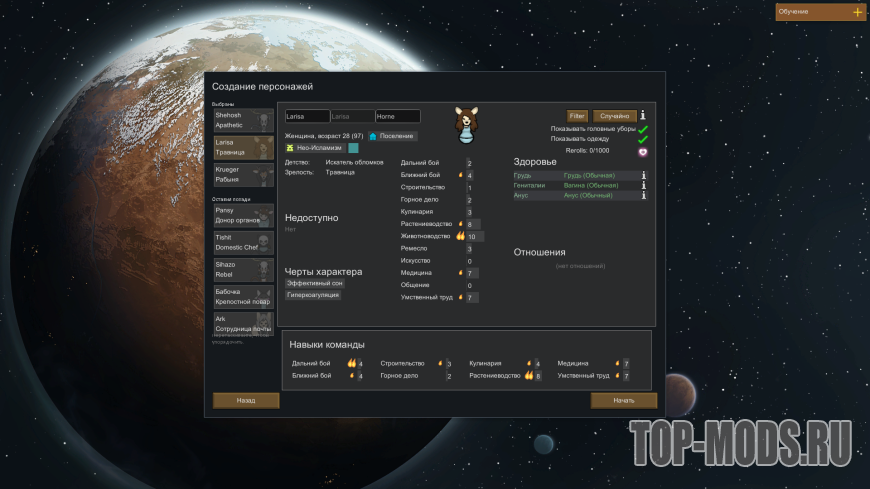Image resolution: width=870 pixels, height=489 pixels.
Task: Select Shehosh Apathetic from the chosen list
Action: coord(243,121)
